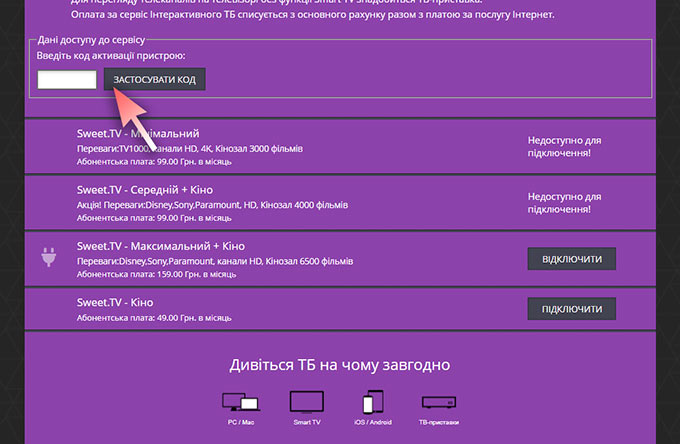The image size is (680, 444).
Task: Click 'Введіть код активації пристрою:' label
Action: tap(111, 56)
